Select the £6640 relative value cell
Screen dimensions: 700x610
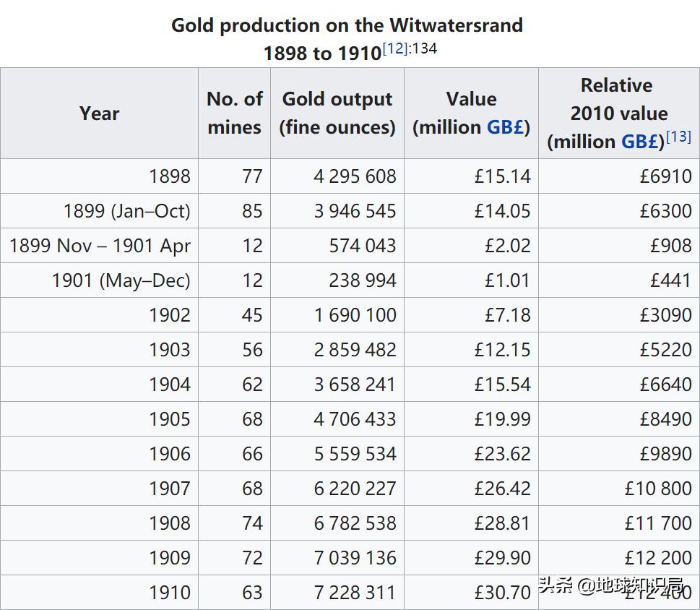tap(665, 385)
